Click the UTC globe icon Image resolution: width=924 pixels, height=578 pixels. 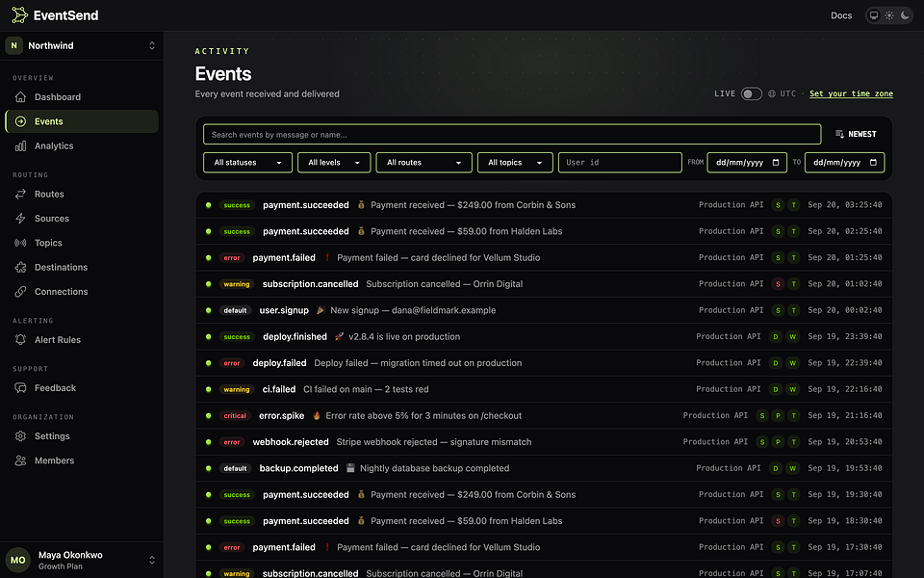point(771,93)
